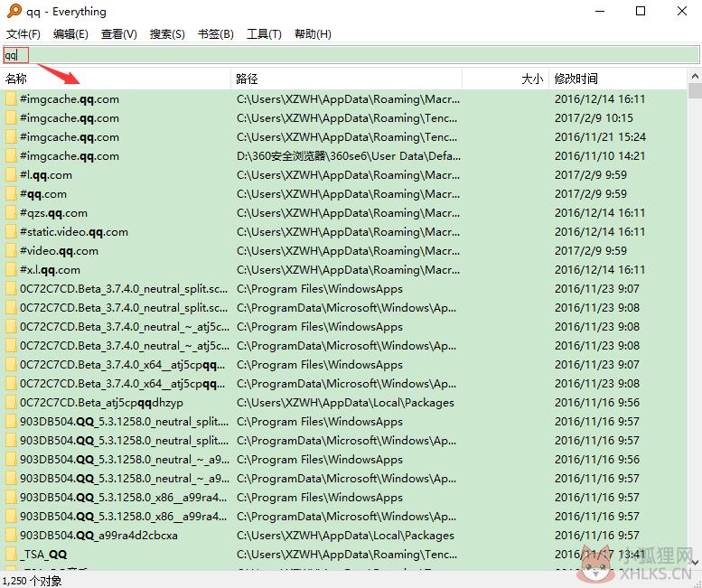Click Local\Packages path of 0C72C7CD.Beta_atj5cpqqdhzyp row
The height and width of the screenshot is (588, 702).
point(345,403)
